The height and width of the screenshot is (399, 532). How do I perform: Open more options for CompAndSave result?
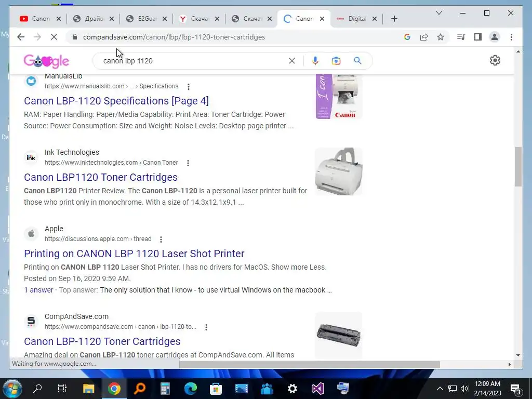coord(206,327)
